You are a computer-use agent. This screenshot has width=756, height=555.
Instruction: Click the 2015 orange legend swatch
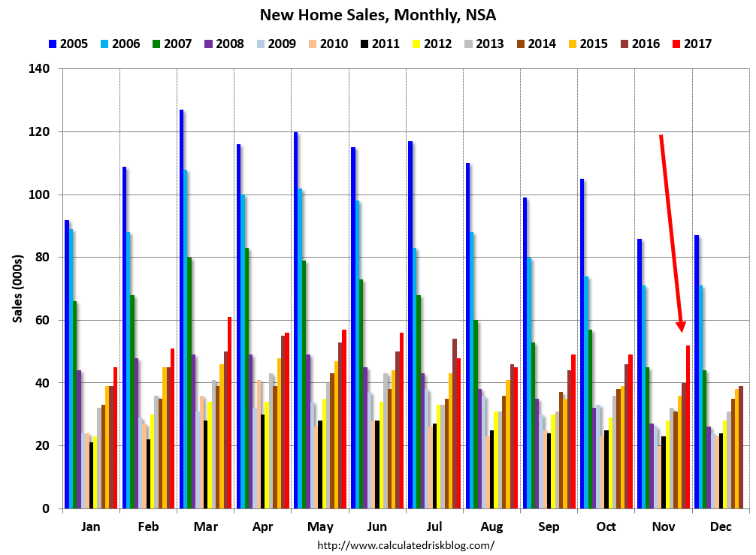point(573,44)
